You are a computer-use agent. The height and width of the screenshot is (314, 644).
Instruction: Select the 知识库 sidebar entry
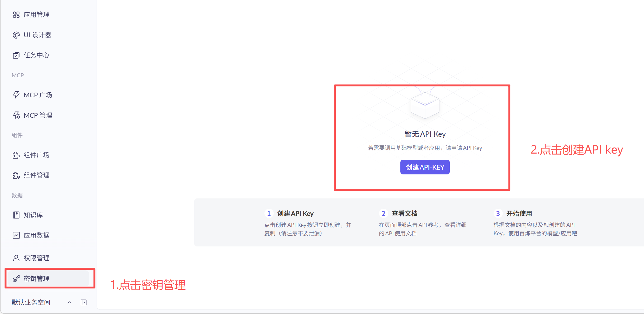tap(33, 215)
